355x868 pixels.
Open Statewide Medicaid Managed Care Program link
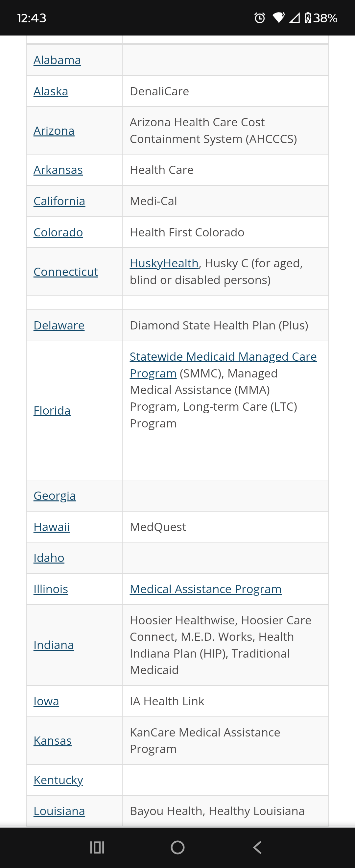223,365
